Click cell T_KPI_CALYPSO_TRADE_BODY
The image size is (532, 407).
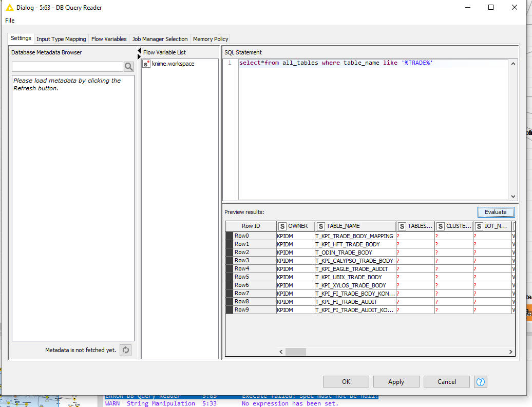355,261
